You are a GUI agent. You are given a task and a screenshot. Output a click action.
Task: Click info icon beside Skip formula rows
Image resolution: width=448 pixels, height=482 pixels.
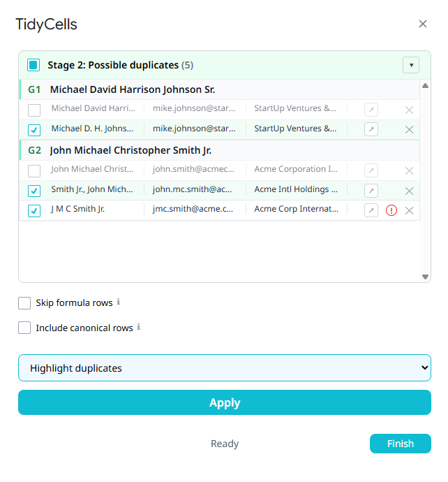click(x=119, y=302)
